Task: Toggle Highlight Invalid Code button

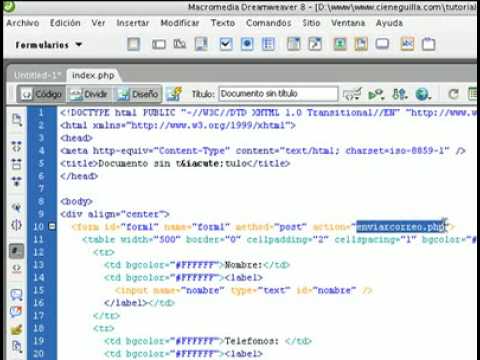Action: click(x=17, y=269)
